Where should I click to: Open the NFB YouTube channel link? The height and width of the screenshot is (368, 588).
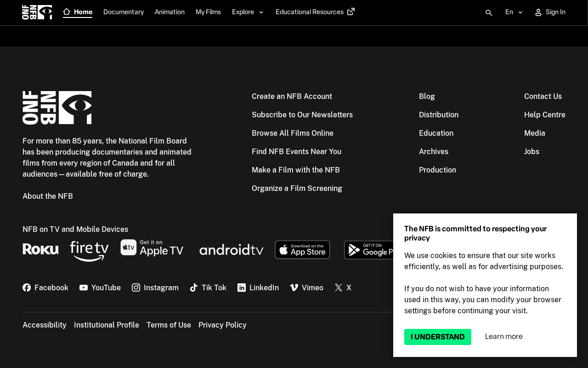click(x=100, y=287)
